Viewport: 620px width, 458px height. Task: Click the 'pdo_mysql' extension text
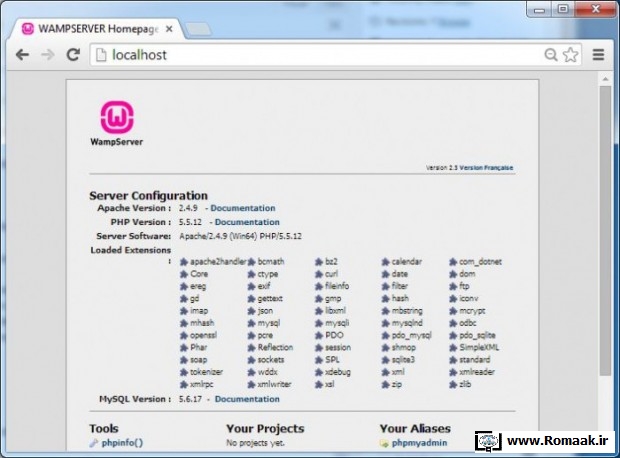[x=411, y=335]
